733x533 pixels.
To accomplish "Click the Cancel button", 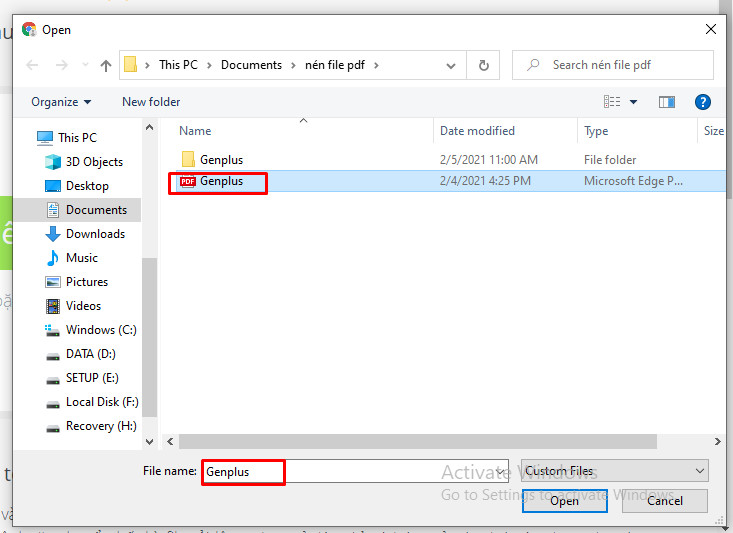I will [664, 501].
